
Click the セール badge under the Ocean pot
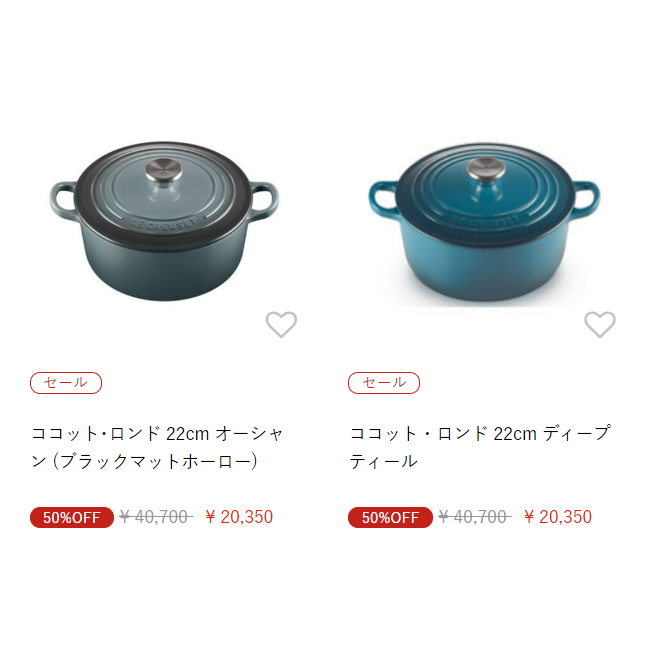[x=66, y=383]
